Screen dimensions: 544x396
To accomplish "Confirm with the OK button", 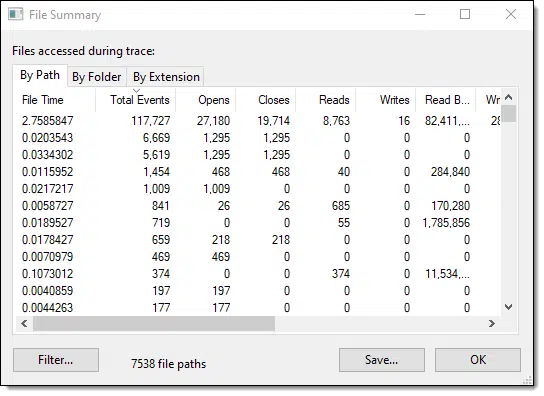I will (478, 360).
